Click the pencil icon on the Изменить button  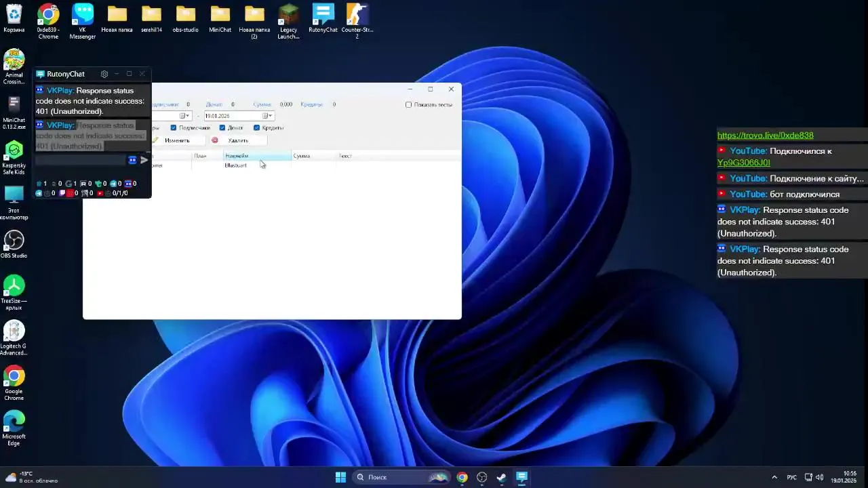point(155,140)
